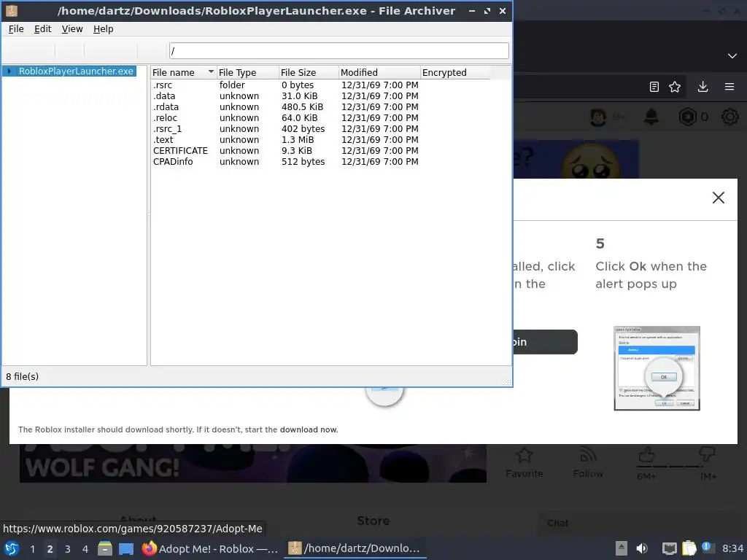747x560 pixels.
Task: Select the CERTIFICATE file row
Action: pos(320,150)
